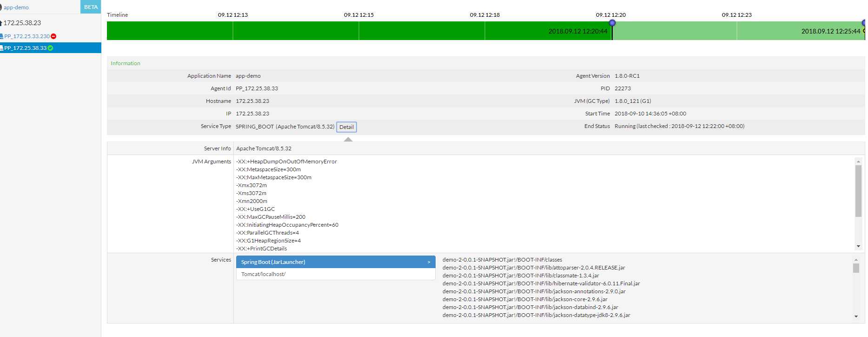Click the red stopped-status icon beside PP_172.25.33.230
868x337 pixels.
coord(53,36)
